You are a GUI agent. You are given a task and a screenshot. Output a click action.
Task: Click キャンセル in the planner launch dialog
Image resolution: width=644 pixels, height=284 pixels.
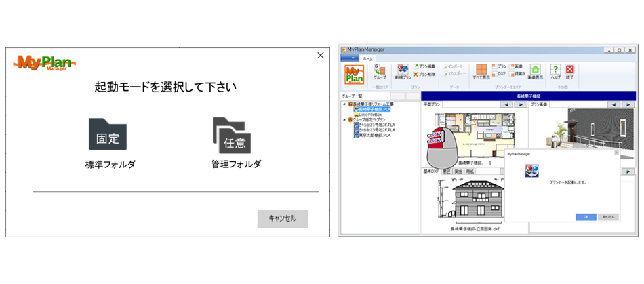pos(608,217)
